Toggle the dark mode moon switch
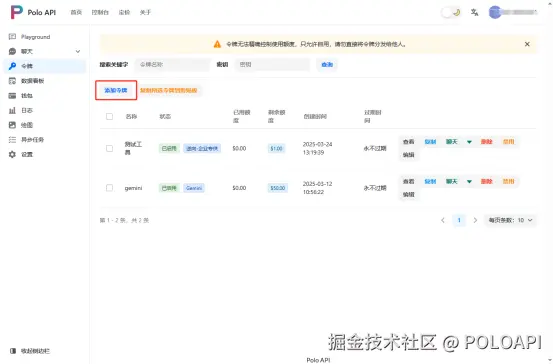Viewport: 554px width, 364px height. click(x=451, y=12)
